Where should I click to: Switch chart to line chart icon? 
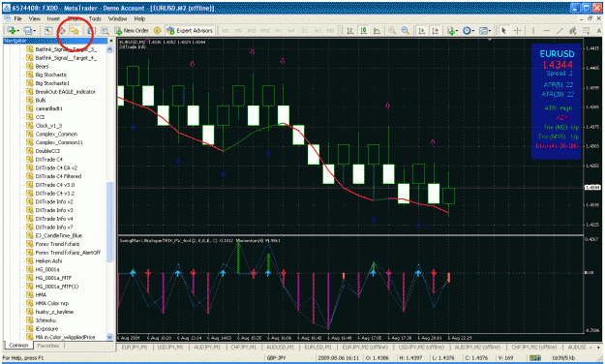pyautogui.click(x=377, y=30)
